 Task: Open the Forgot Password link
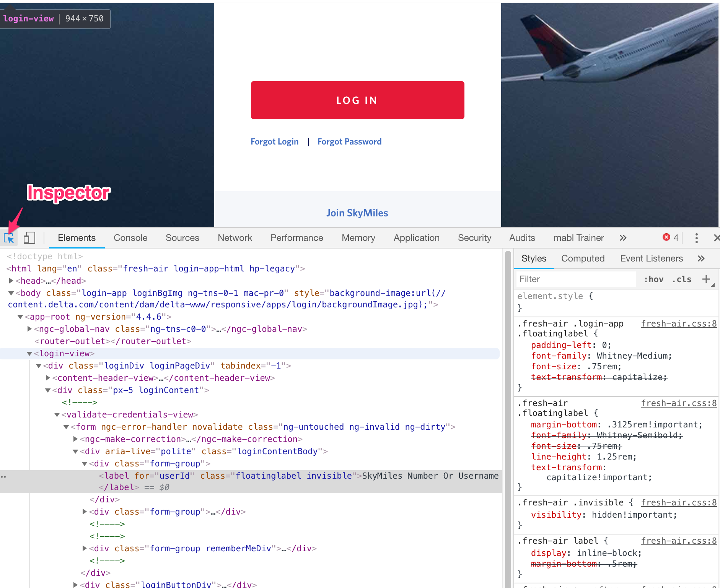tap(349, 141)
